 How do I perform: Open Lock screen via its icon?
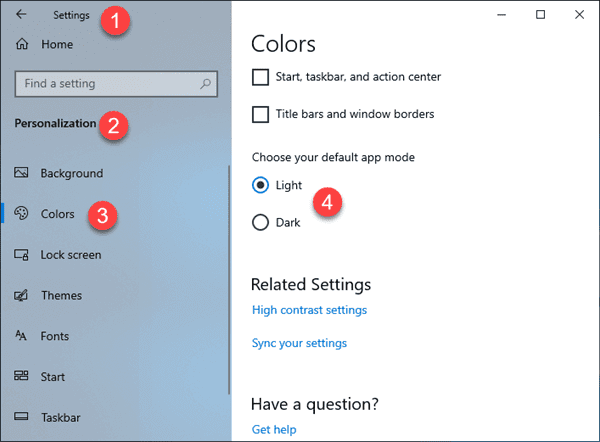pyautogui.click(x=22, y=255)
